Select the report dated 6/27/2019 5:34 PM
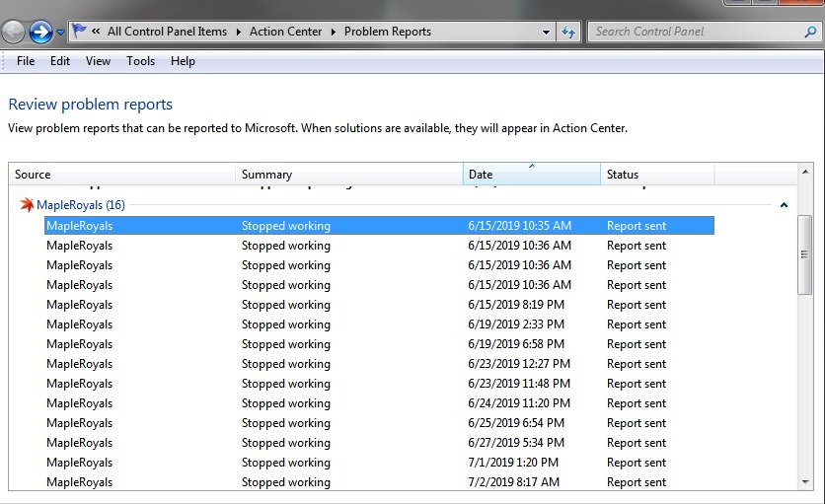This screenshot has height=504, width=825. (379, 443)
